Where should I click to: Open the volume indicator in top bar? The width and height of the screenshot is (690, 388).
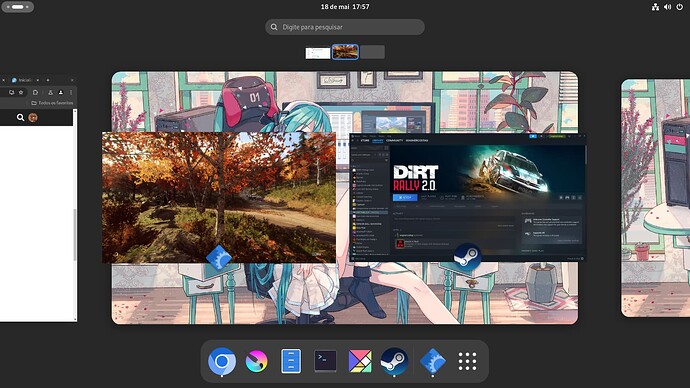(668, 7)
